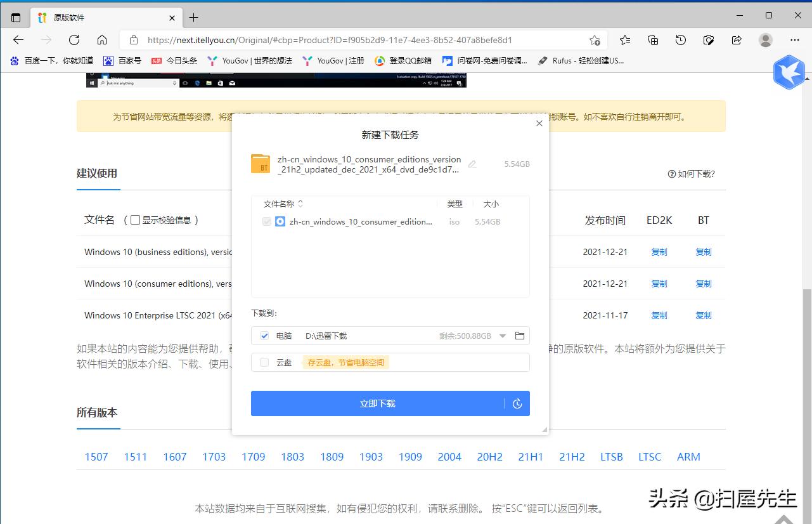Open 今日头条 bookmark

(174, 61)
